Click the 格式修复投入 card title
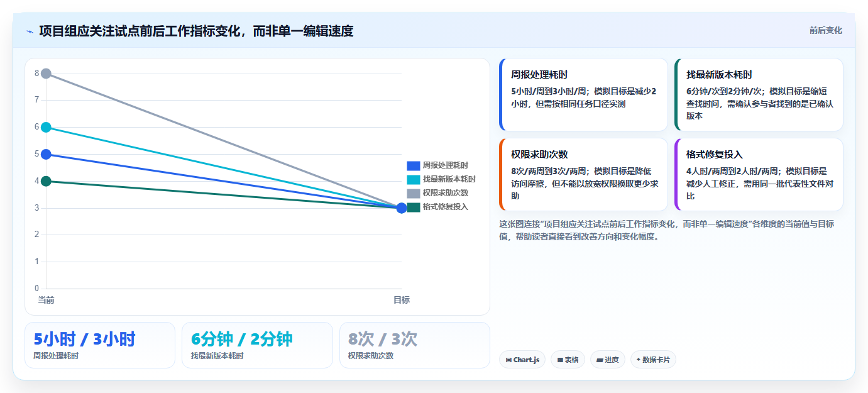This screenshot has width=868, height=393. (x=715, y=154)
